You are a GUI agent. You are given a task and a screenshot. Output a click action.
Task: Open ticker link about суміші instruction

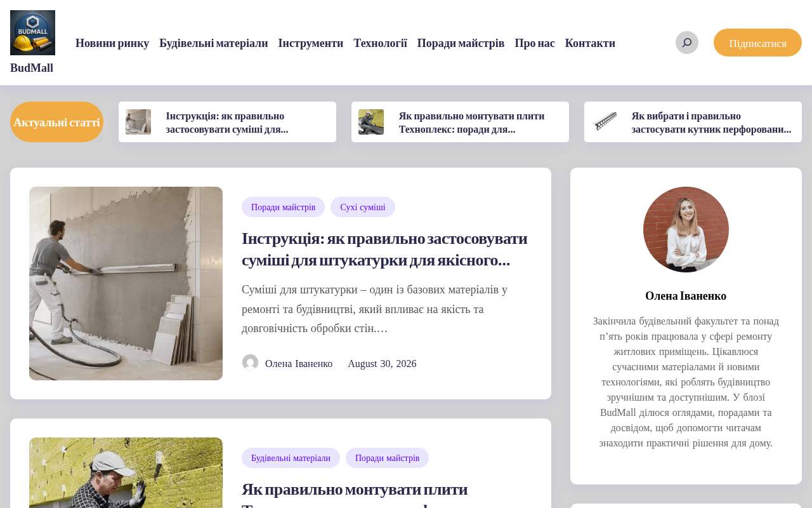tap(227, 123)
